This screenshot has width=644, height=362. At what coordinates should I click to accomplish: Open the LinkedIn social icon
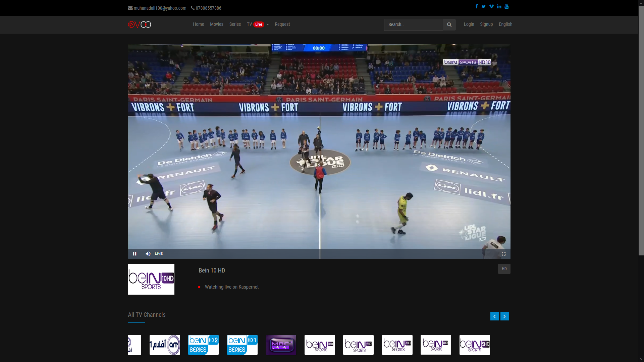(x=499, y=6)
